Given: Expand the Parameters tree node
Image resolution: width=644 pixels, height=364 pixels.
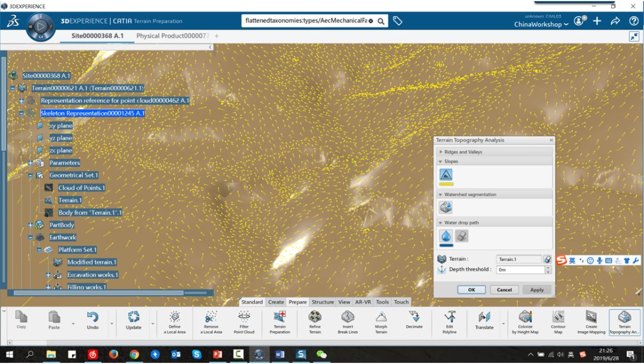Looking at the screenshot, I should pos(30,163).
